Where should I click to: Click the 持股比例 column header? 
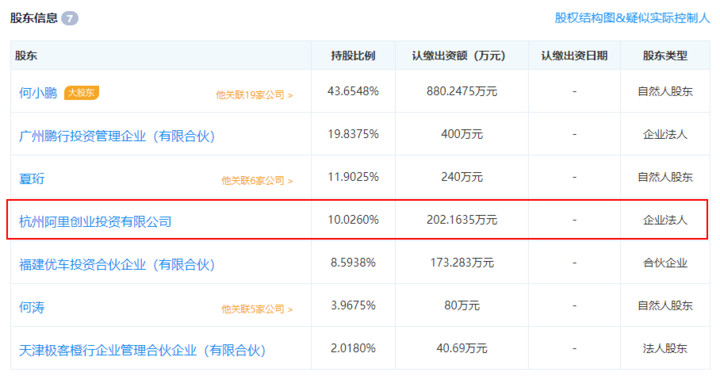click(353, 56)
